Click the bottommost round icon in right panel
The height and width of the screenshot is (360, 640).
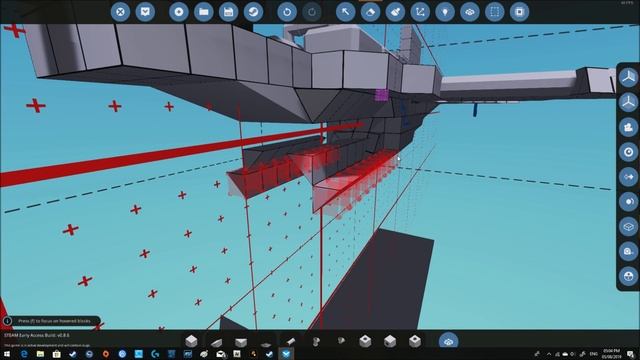629,276
